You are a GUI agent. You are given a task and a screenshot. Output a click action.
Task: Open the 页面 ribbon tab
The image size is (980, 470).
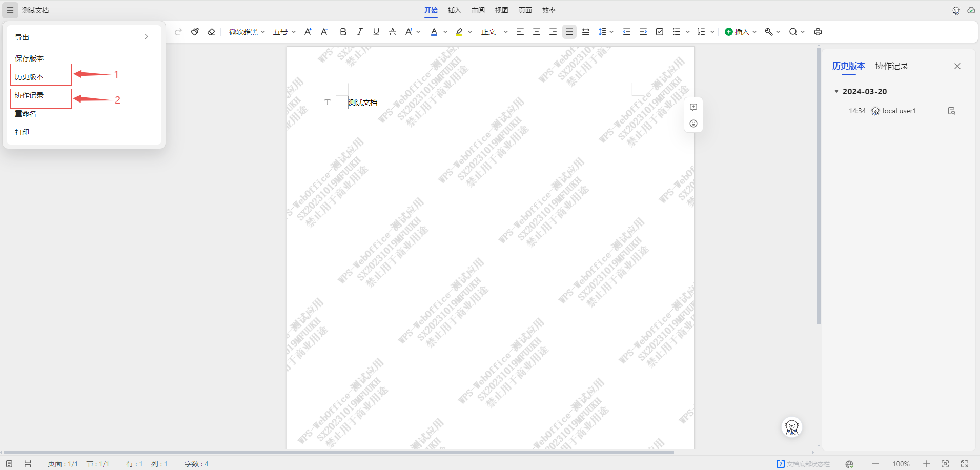click(x=525, y=10)
